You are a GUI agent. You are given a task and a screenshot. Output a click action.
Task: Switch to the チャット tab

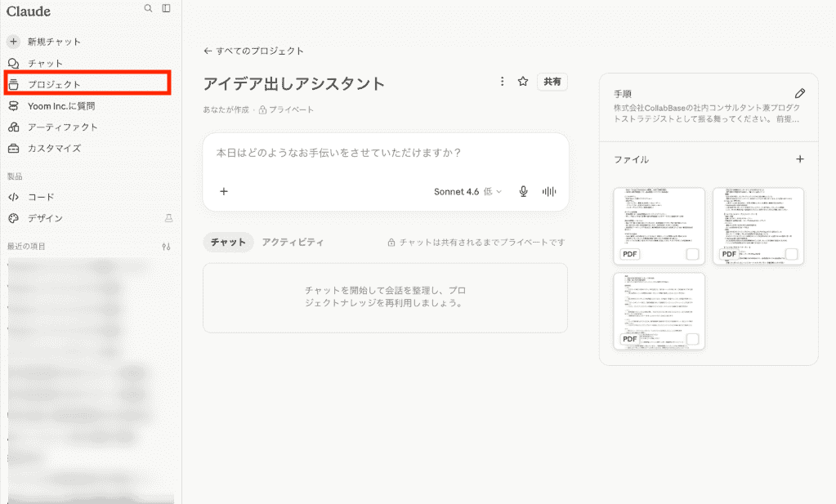point(228,243)
